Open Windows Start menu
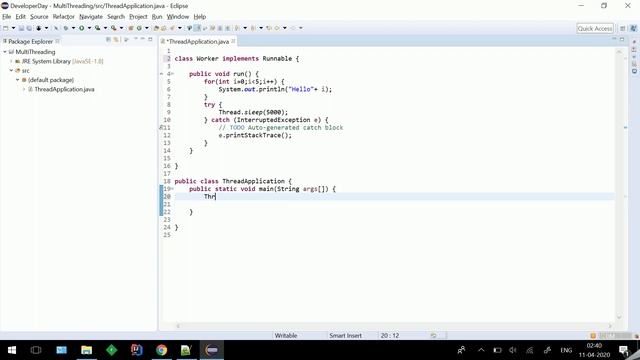This screenshot has width=640, height=360. pyautogui.click(x=12, y=350)
